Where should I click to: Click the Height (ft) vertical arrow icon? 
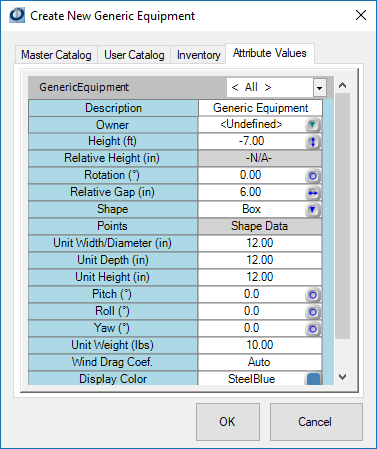coord(313,142)
